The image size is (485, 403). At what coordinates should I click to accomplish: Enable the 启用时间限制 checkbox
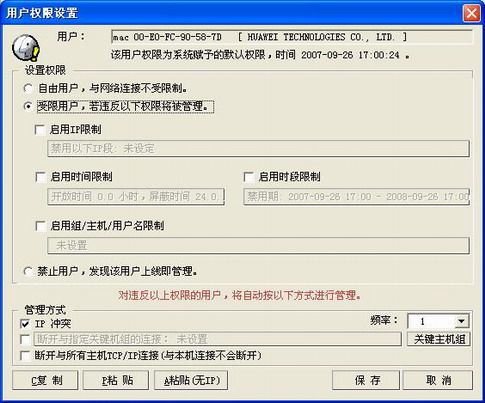[x=41, y=177]
